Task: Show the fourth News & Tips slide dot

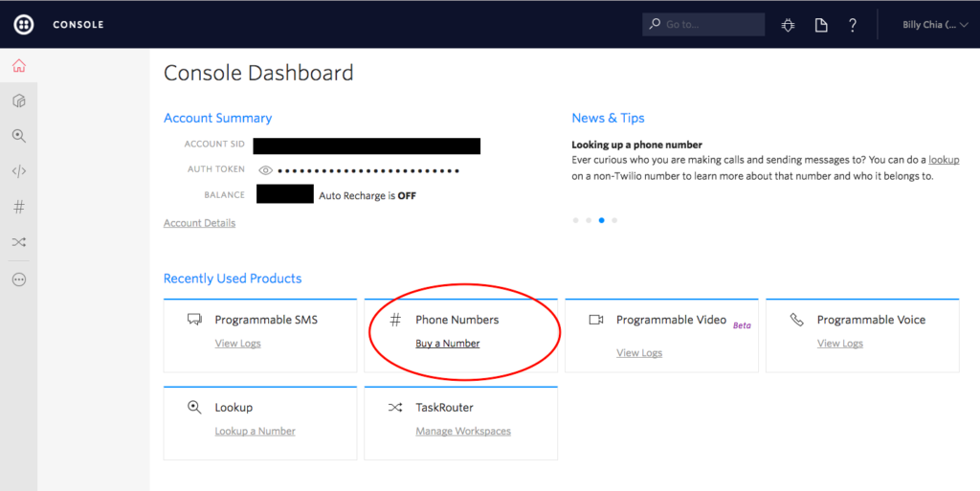Action: point(614,220)
